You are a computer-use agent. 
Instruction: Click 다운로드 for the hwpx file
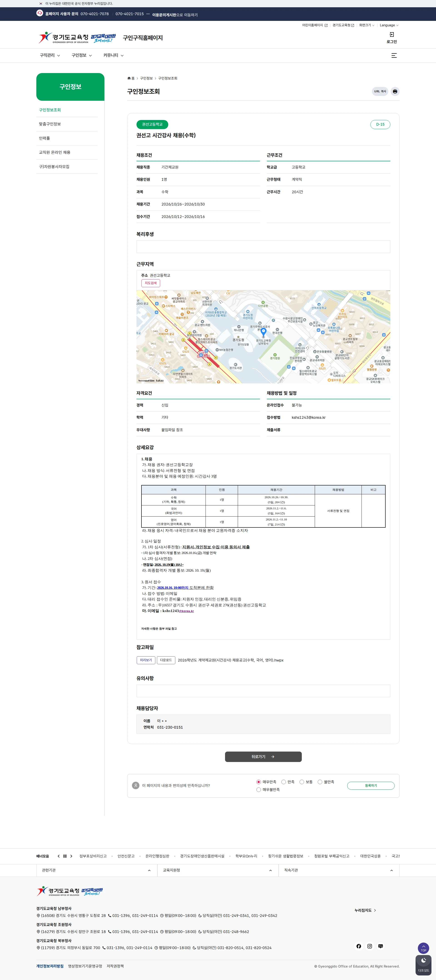point(166,660)
